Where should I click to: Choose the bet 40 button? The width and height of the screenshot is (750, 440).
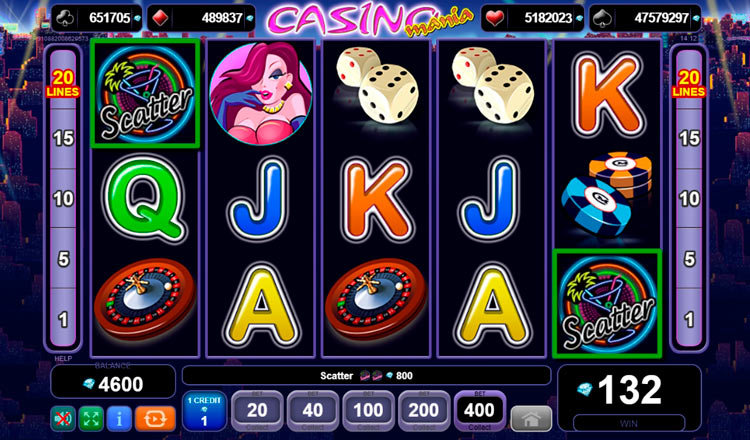(x=313, y=411)
